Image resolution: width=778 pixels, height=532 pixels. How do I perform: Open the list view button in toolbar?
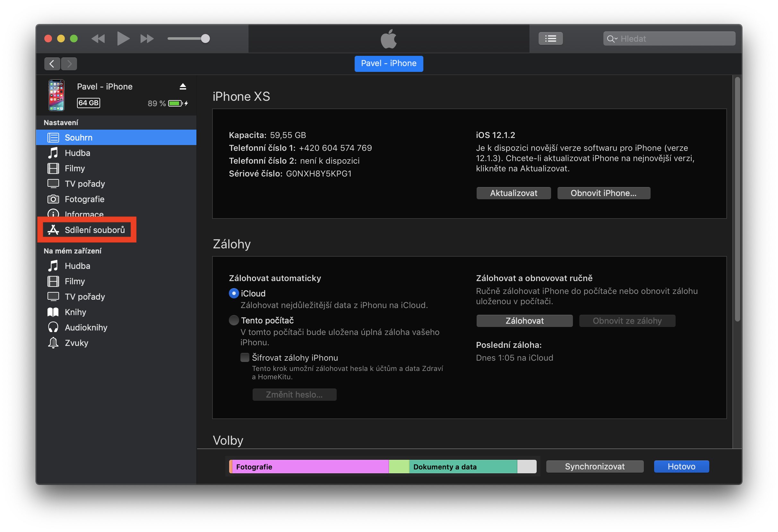point(550,39)
